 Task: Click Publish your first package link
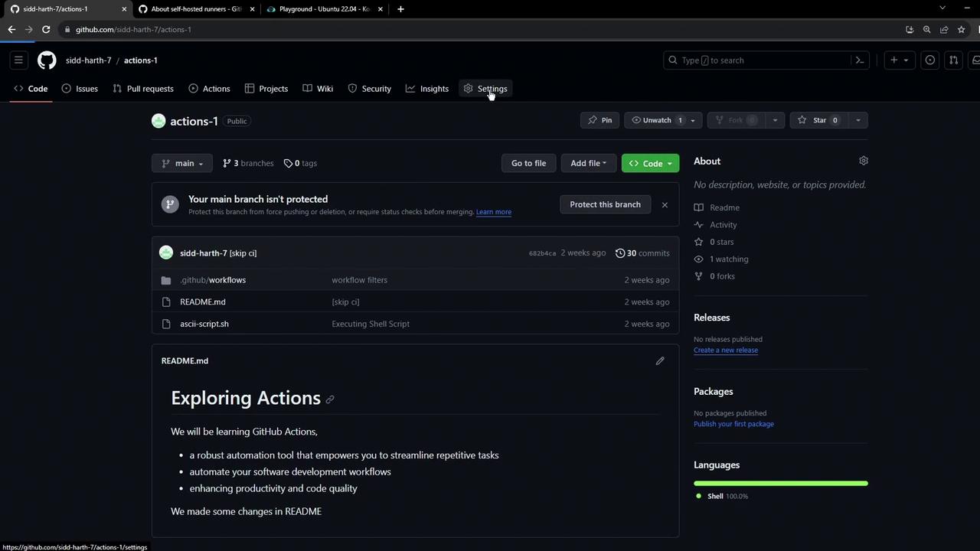pyautogui.click(x=733, y=424)
